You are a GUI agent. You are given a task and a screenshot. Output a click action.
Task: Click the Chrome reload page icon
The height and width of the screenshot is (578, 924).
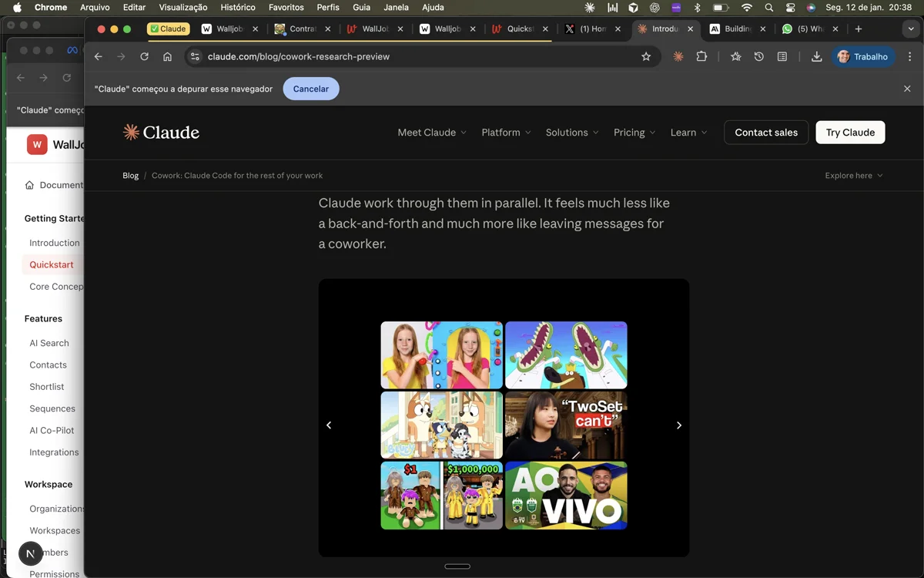144,56
